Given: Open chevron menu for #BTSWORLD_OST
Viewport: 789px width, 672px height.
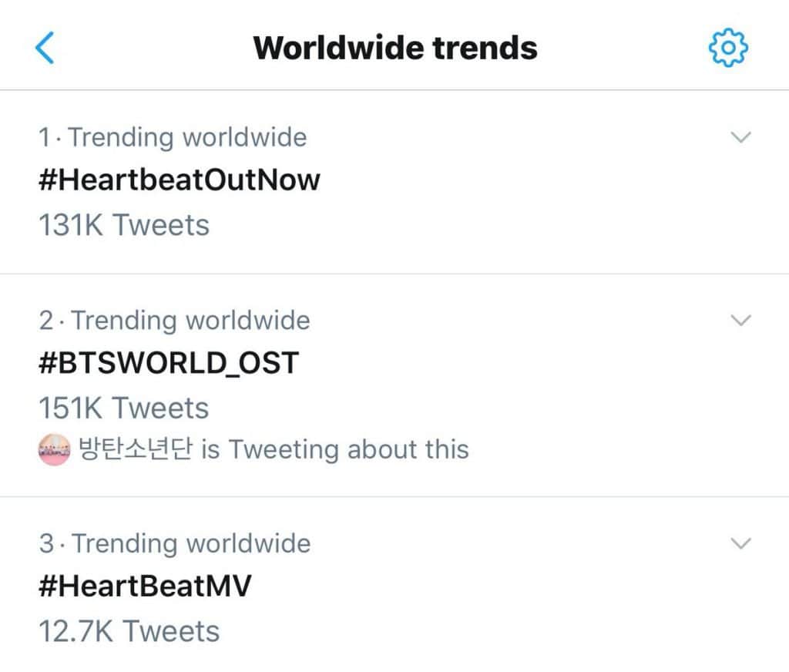Looking at the screenshot, I should coord(740,321).
